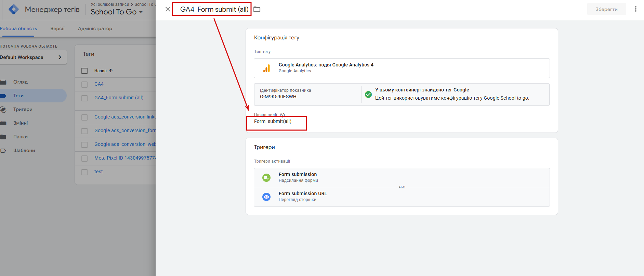This screenshot has width=644, height=276.
Task: Click the Tag Manager logo icon
Action: 14,9
